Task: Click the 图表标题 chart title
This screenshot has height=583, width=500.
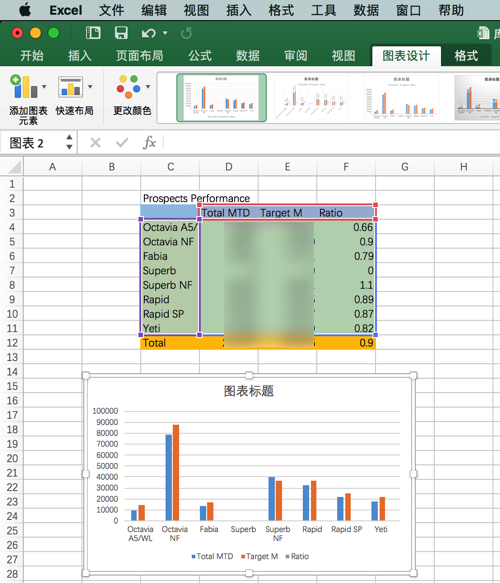Action: 249,391
